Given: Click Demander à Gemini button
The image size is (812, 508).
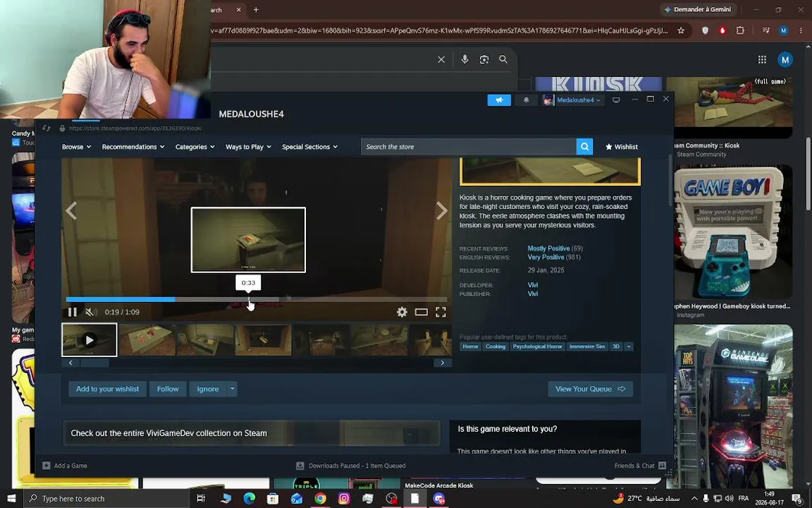Looking at the screenshot, I should tap(698, 9).
